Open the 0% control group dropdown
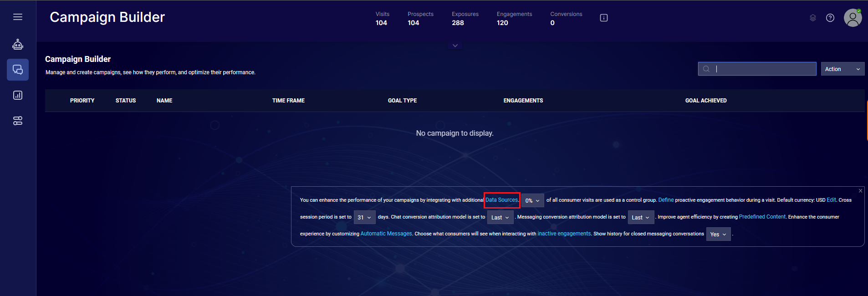 [532, 200]
